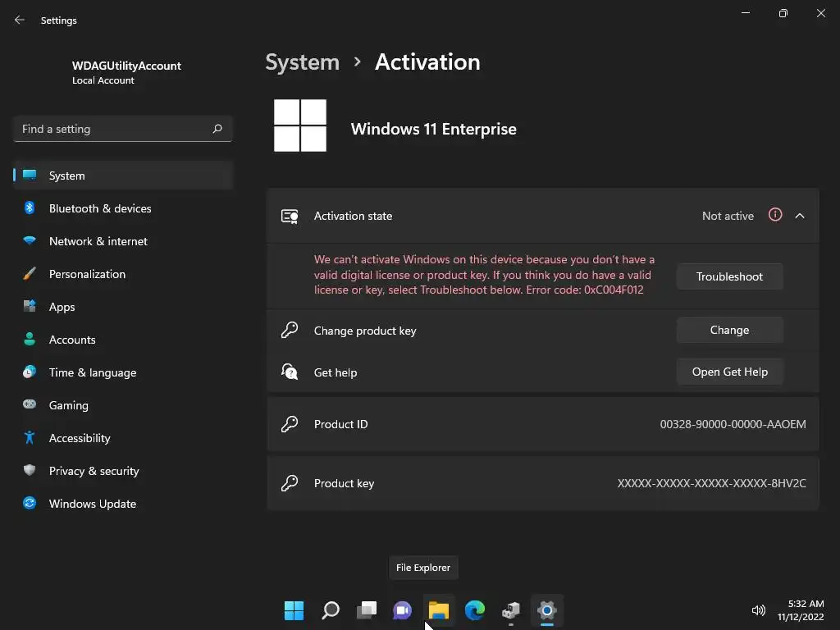Click the Troubleshoot button
Image resolution: width=840 pixels, height=630 pixels.
[729, 276]
